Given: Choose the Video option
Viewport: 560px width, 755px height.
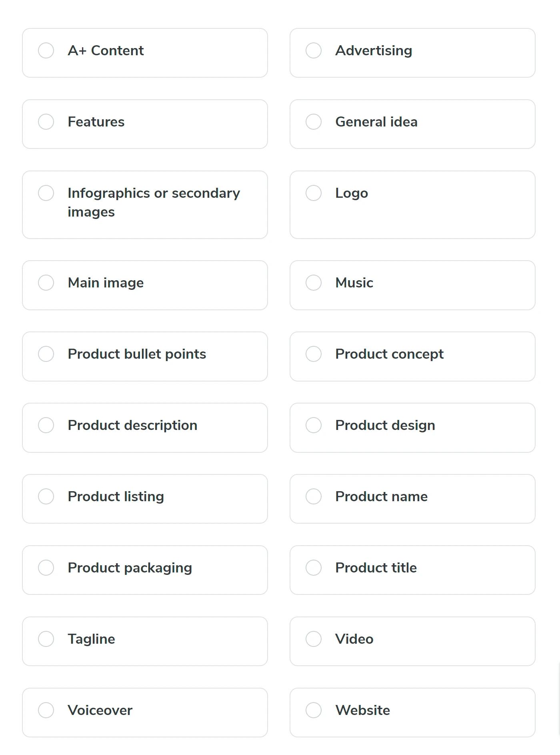Looking at the screenshot, I should coord(314,639).
